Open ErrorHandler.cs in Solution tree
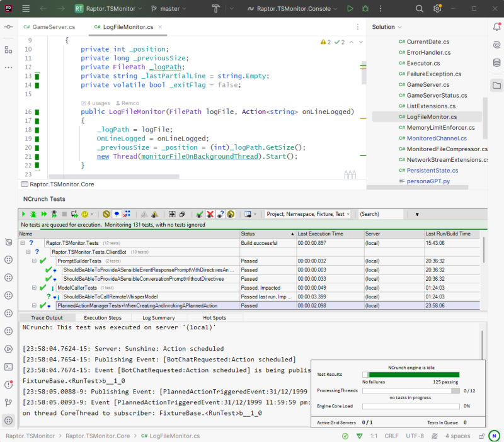Viewport: 504px width, 442px height. coord(428,52)
